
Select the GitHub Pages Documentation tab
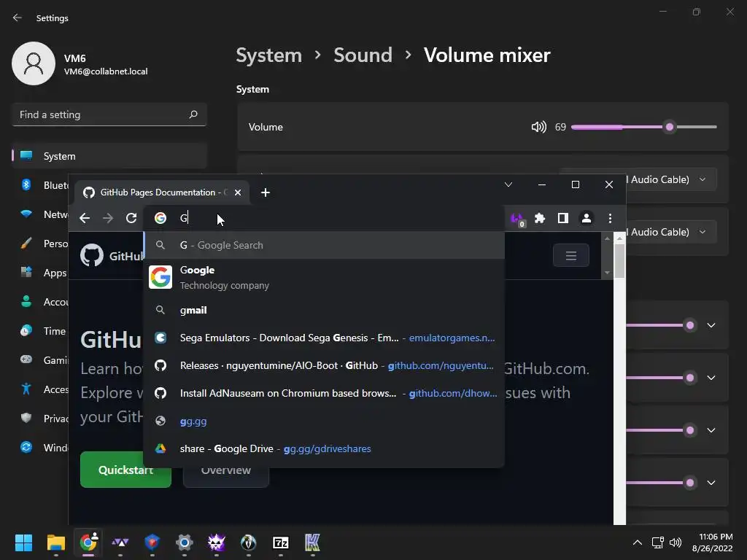coord(162,192)
